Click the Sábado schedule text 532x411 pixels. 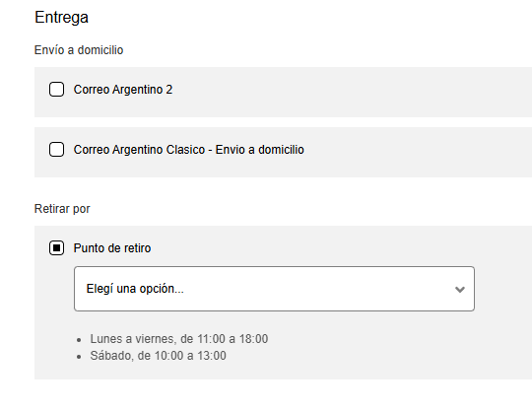click(158, 356)
